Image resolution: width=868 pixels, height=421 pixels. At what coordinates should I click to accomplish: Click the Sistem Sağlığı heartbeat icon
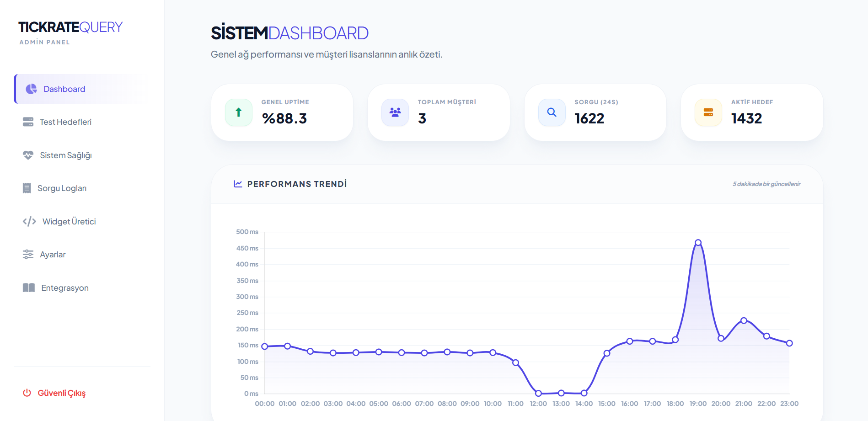(28, 155)
